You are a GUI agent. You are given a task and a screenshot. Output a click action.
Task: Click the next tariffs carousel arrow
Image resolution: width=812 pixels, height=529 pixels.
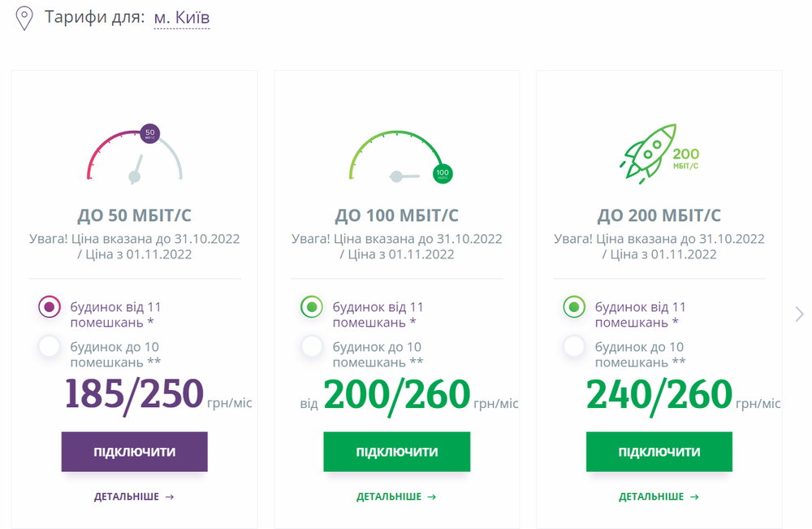coord(799,314)
